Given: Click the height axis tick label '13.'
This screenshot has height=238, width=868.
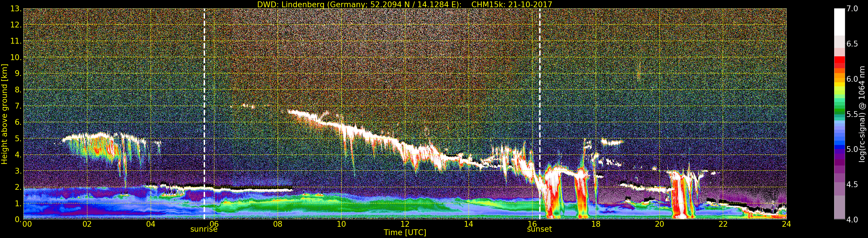Looking at the screenshot, I should pos(16,9).
